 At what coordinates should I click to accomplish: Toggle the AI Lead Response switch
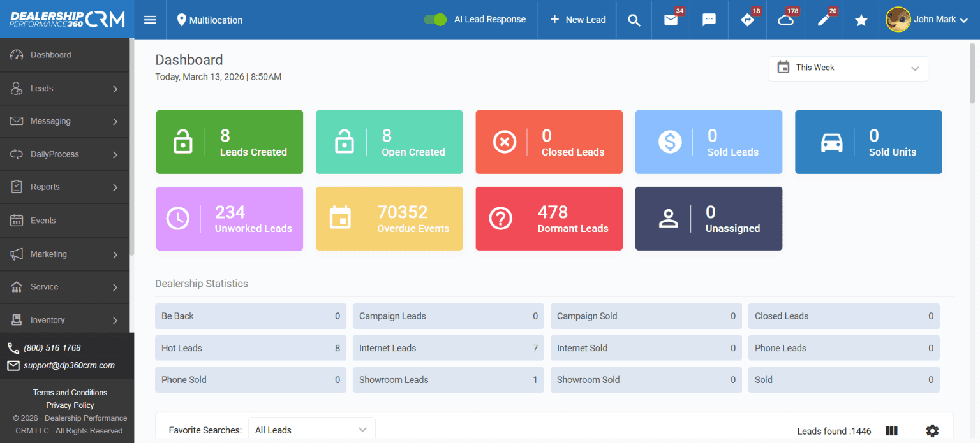click(435, 20)
